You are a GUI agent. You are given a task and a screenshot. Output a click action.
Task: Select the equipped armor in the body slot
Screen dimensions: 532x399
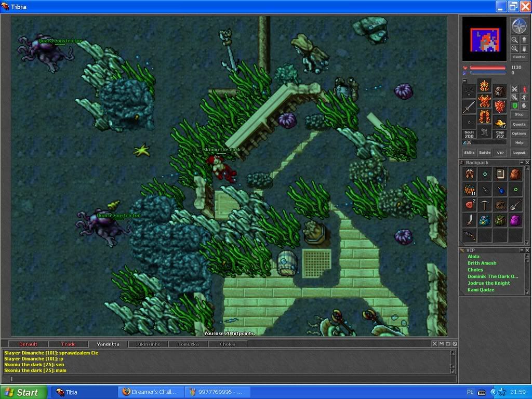[x=485, y=101]
